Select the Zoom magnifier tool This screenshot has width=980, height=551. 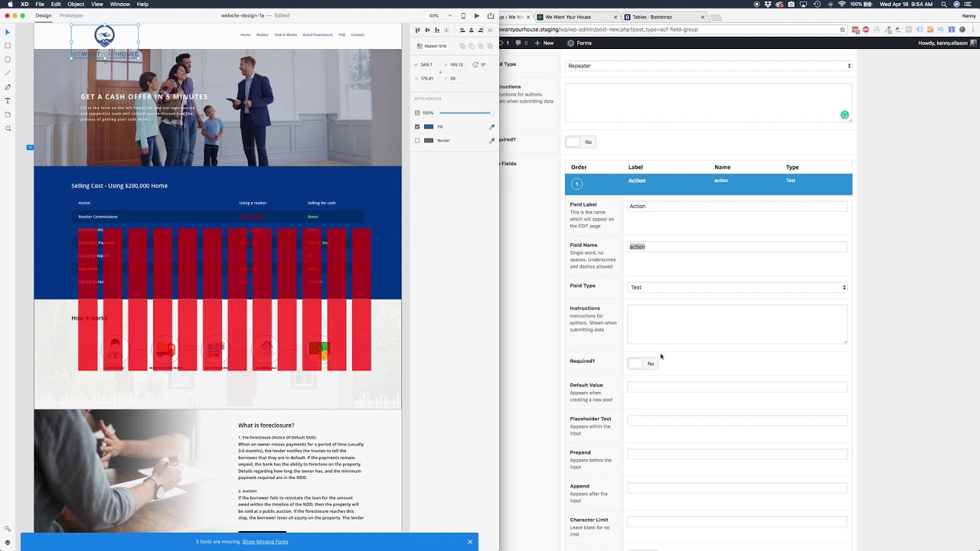pyautogui.click(x=8, y=129)
